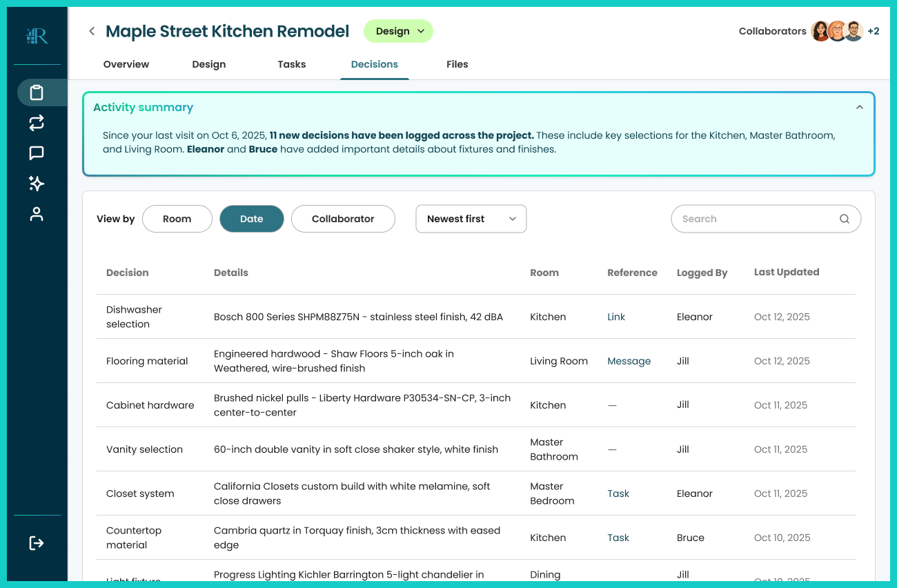The height and width of the screenshot is (588, 897).
Task: Open the Design status dropdown
Action: pyautogui.click(x=398, y=31)
